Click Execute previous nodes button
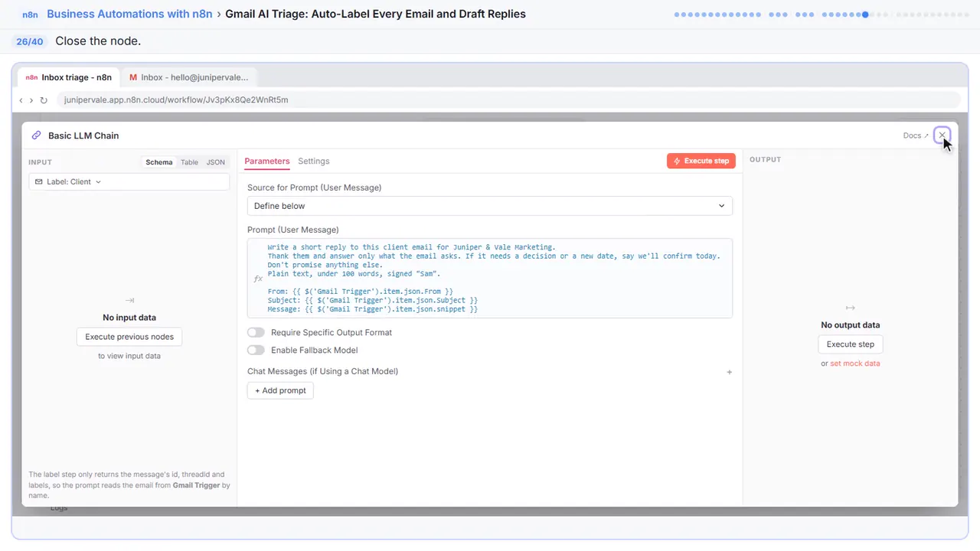Viewport: 980px width, 551px height. click(129, 337)
